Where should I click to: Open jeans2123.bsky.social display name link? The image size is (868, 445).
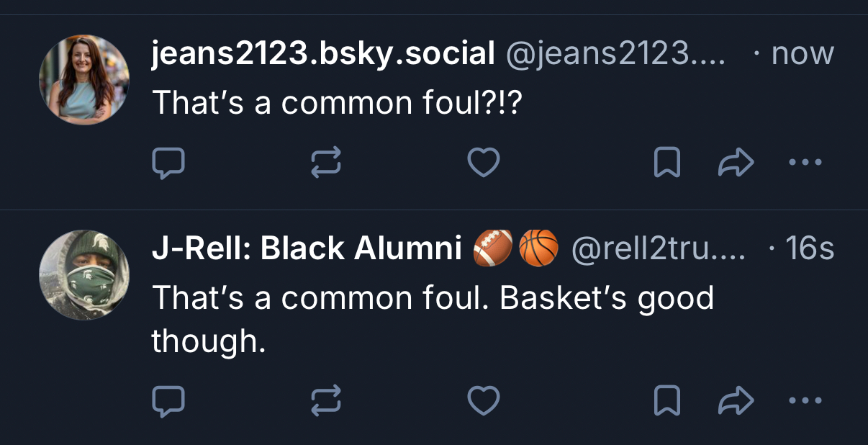(x=323, y=54)
